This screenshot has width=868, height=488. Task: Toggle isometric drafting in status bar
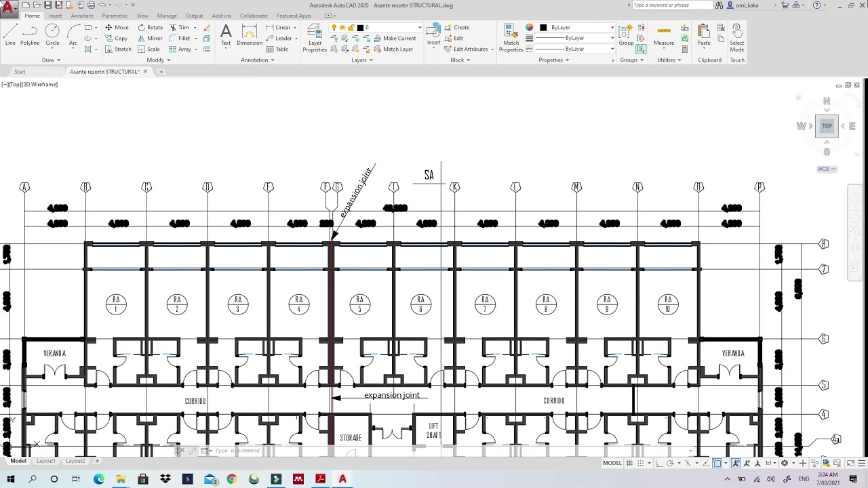[x=688, y=463]
